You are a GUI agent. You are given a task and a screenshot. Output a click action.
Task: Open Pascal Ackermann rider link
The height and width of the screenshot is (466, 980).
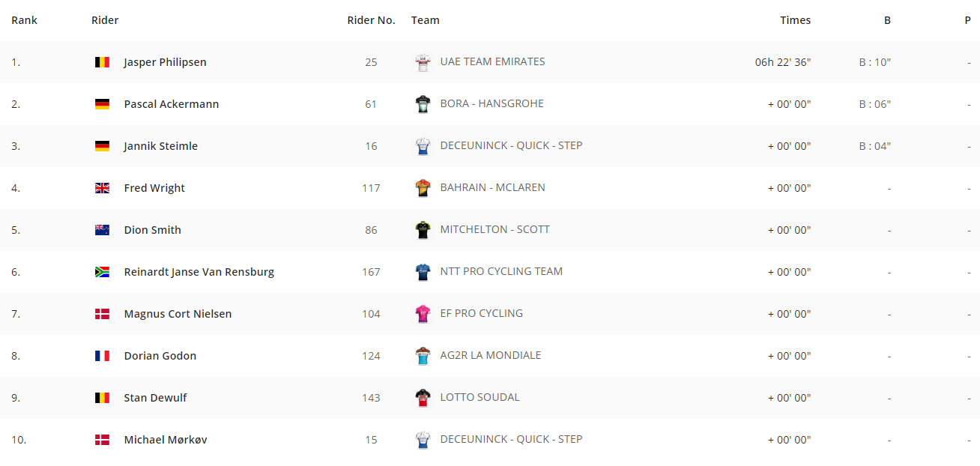[x=172, y=104]
